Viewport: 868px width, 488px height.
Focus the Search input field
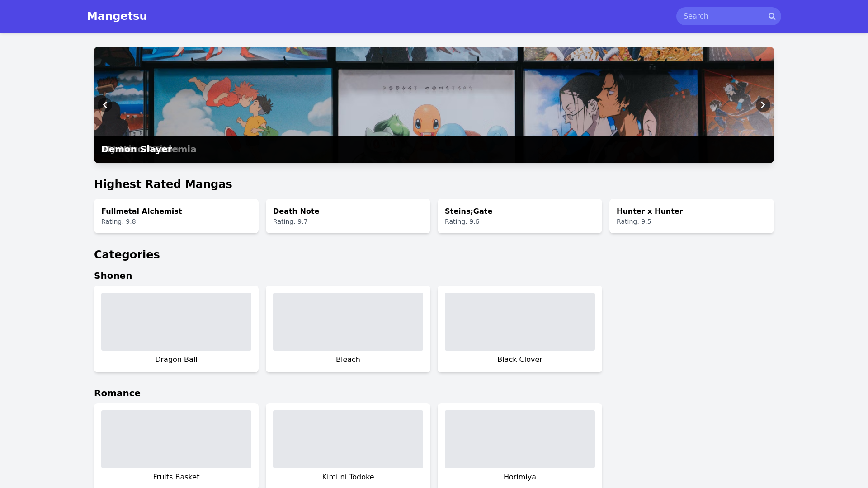[x=728, y=16]
